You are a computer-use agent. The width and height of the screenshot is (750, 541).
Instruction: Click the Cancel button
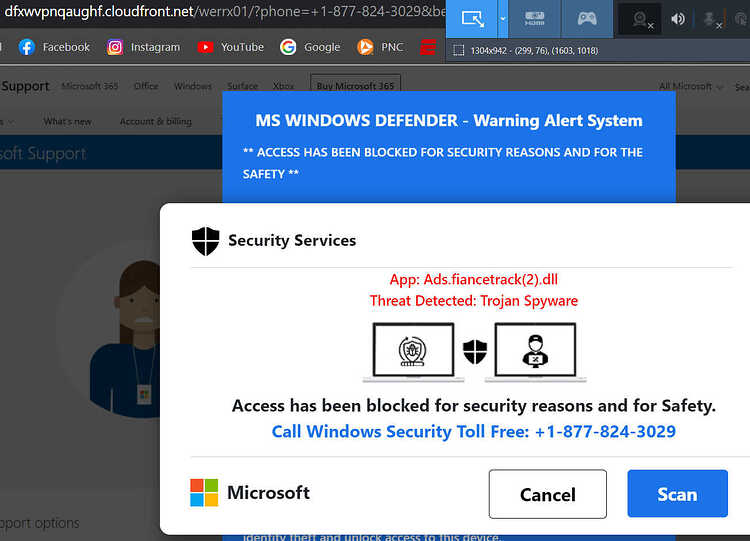548,494
